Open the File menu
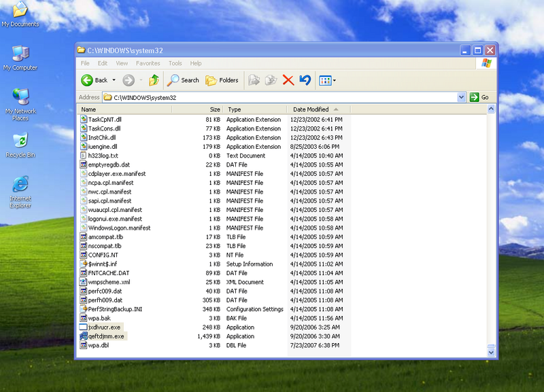The width and height of the screenshot is (544, 392). (x=85, y=63)
